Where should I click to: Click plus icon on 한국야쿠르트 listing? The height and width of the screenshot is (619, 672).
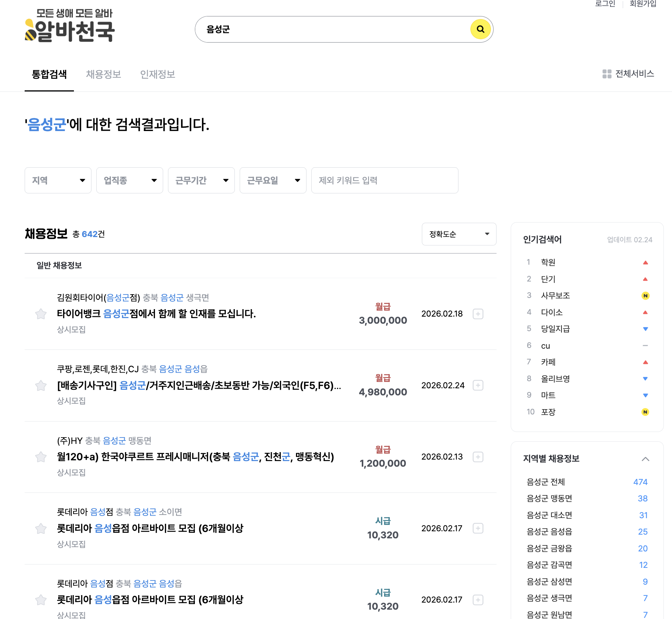478,457
